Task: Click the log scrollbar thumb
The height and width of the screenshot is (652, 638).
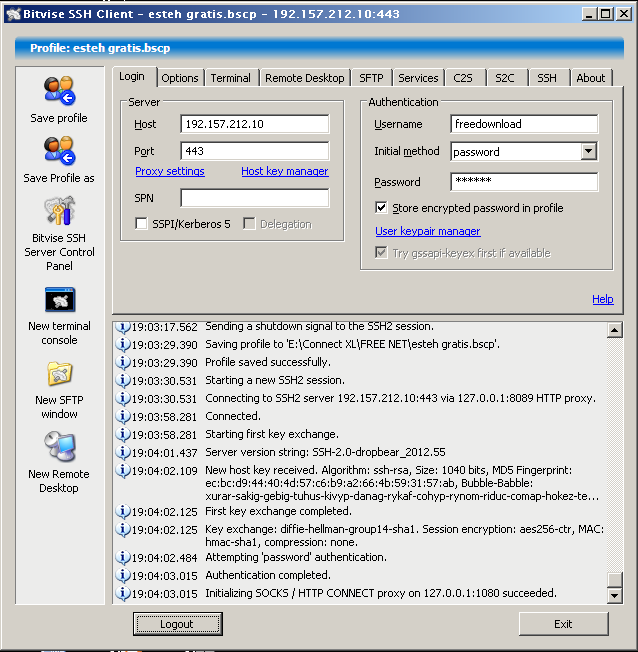Action: click(614, 579)
